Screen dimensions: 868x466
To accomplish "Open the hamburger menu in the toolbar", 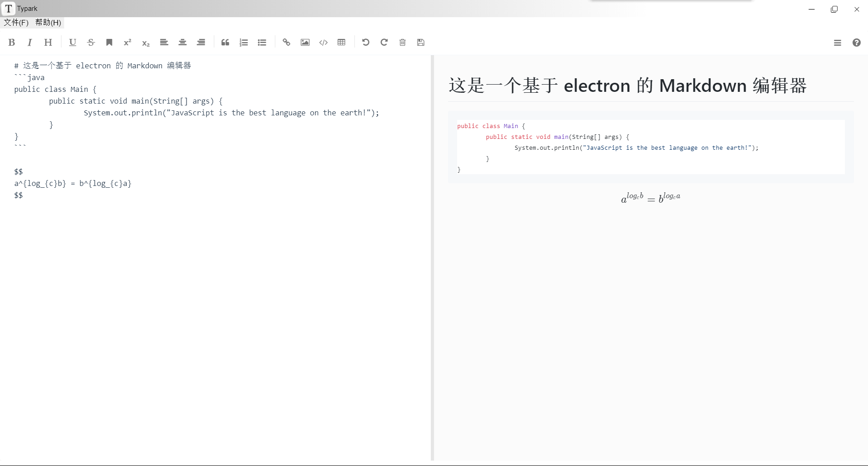I will [838, 43].
